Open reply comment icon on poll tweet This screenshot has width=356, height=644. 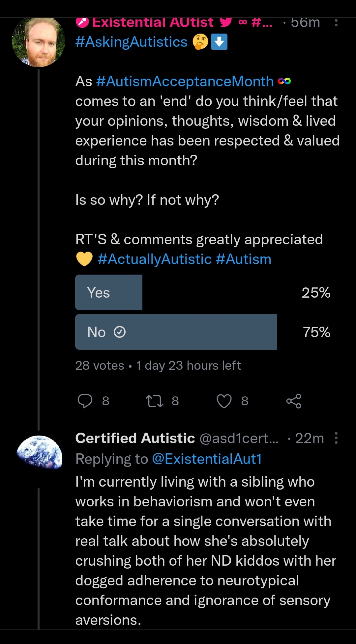85,401
